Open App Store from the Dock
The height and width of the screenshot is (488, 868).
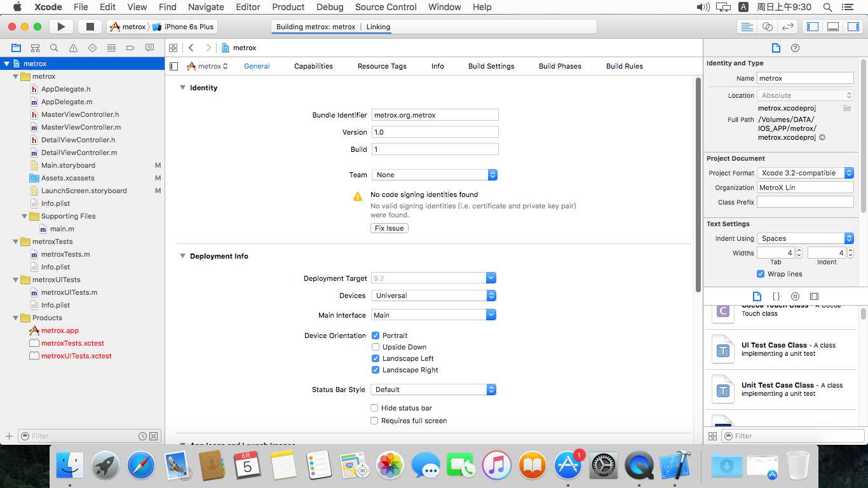[x=568, y=466]
